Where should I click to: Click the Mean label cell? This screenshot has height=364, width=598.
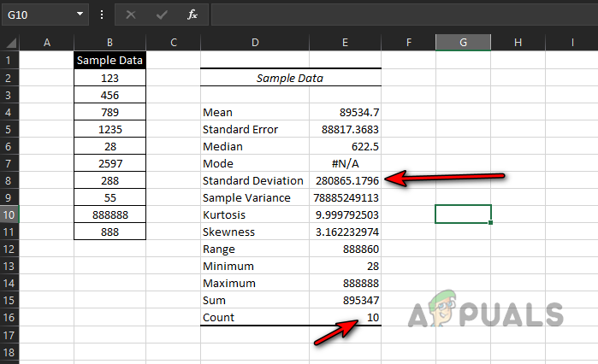(254, 112)
